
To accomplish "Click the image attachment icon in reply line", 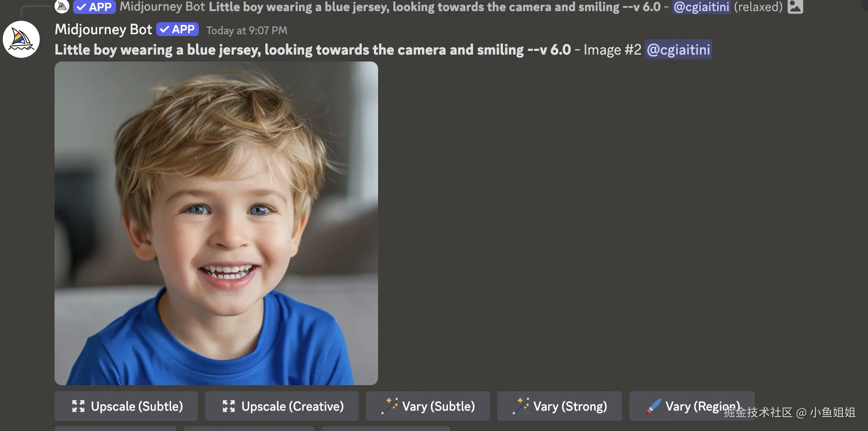I will click(795, 6).
